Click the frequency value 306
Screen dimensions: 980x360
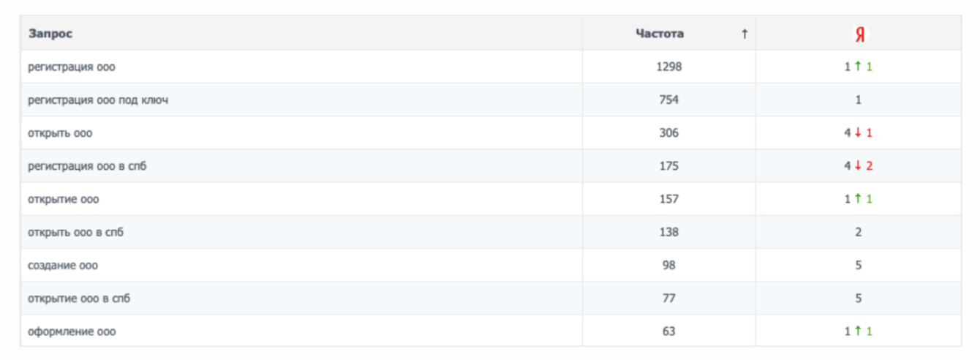click(x=668, y=133)
